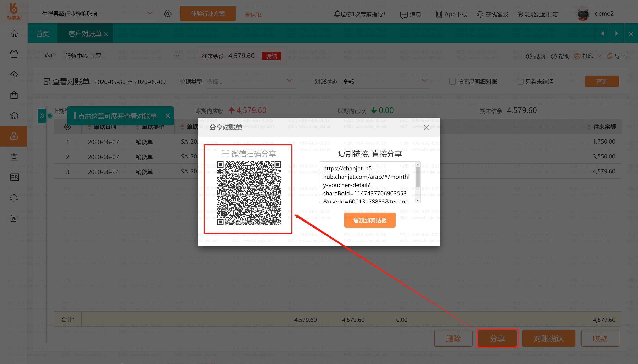Switch to the 首页 tab
The image size is (638, 364).
43,34
